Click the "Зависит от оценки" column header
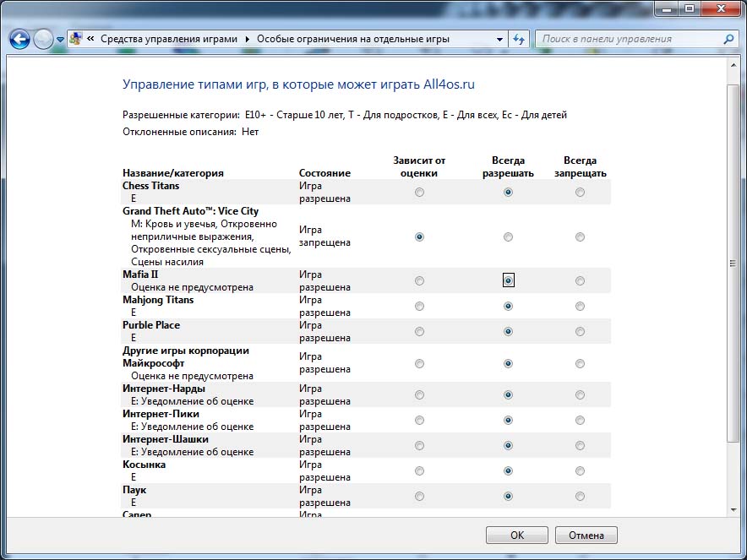Screen dimensions: 747x560 click(419, 166)
